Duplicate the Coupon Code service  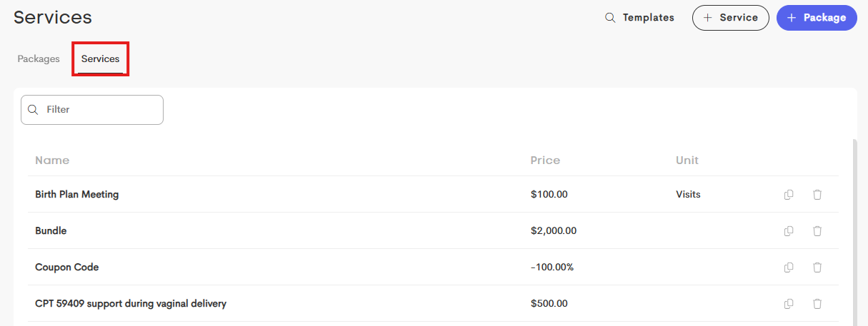pyautogui.click(x=789, y=267)
